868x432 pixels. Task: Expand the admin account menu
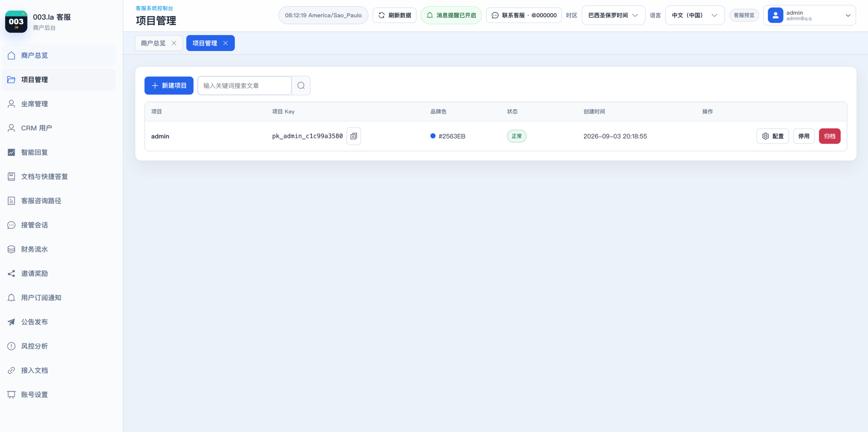click(809, 15)
